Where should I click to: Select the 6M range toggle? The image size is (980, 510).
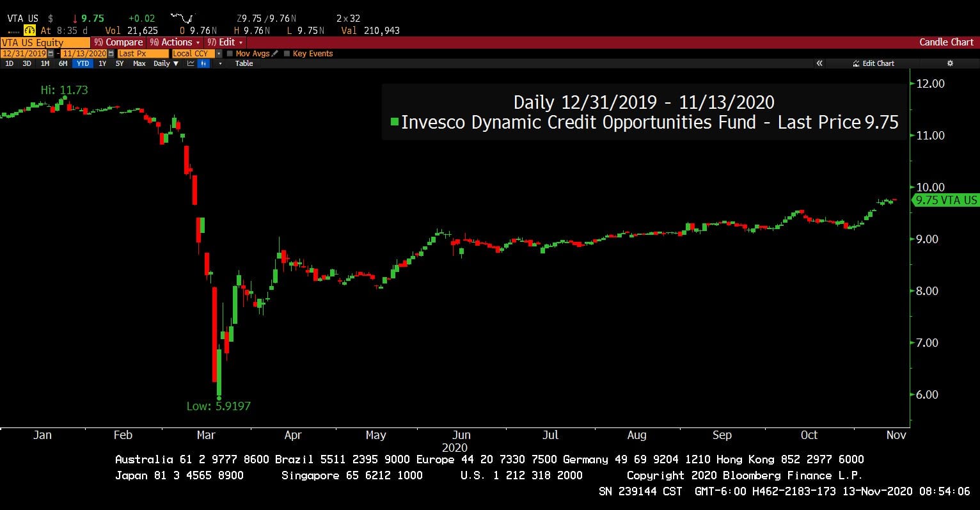pyautogui.click(x=63, y=63)
